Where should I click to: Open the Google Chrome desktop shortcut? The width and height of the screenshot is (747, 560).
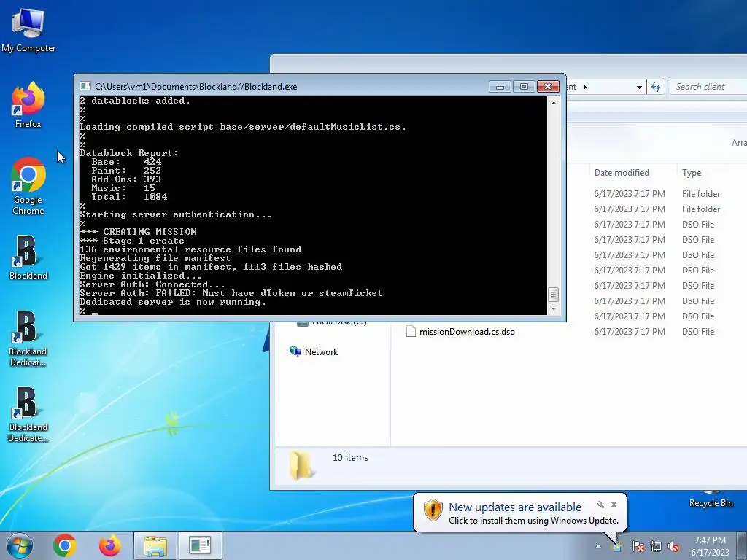pos(28,186)
